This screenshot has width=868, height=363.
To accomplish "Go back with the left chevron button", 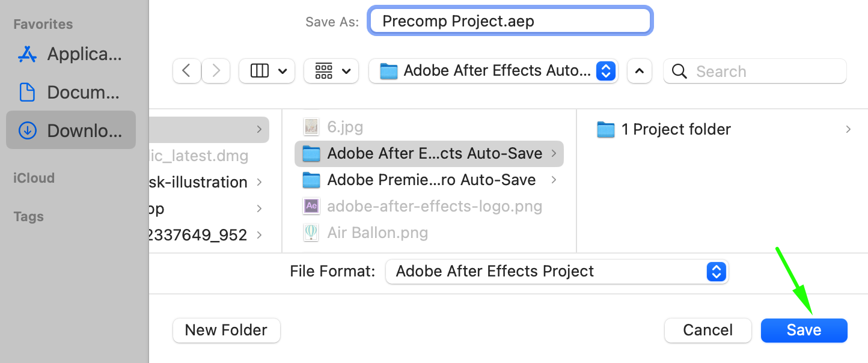I will [186, 71].
